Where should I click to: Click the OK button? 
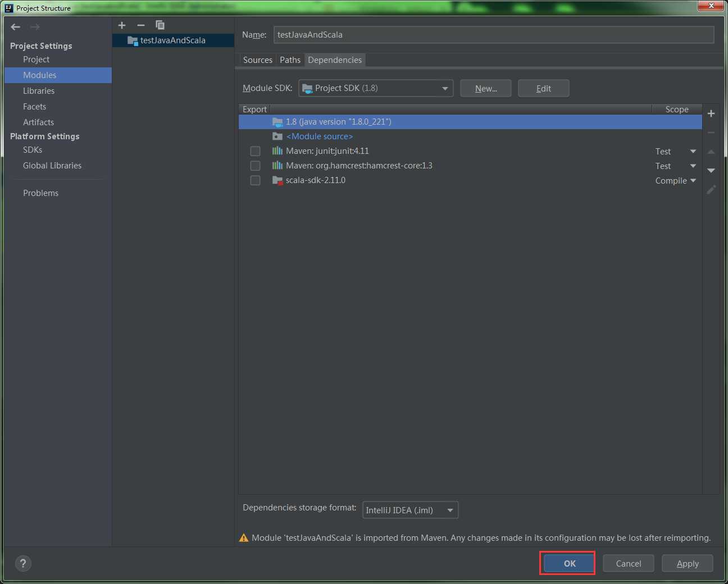[x=570, y=563]
